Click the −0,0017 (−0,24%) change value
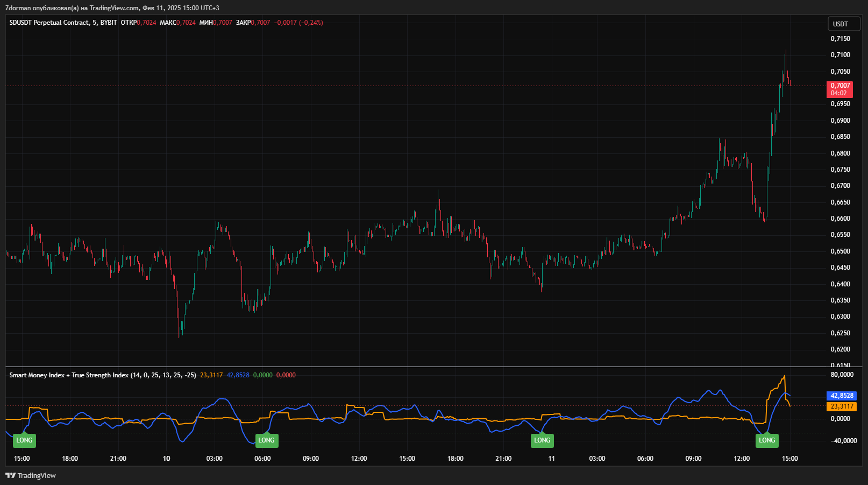Screen dimensions: 868x485 click(x=298, y=23)
